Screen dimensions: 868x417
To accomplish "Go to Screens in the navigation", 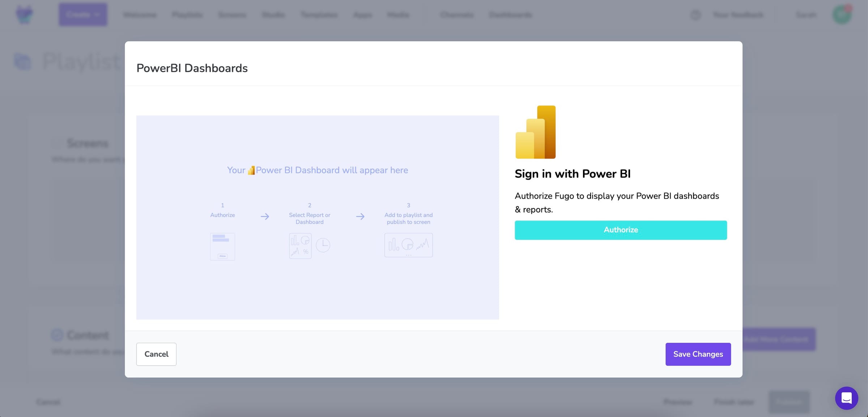I will click(232, 15).
